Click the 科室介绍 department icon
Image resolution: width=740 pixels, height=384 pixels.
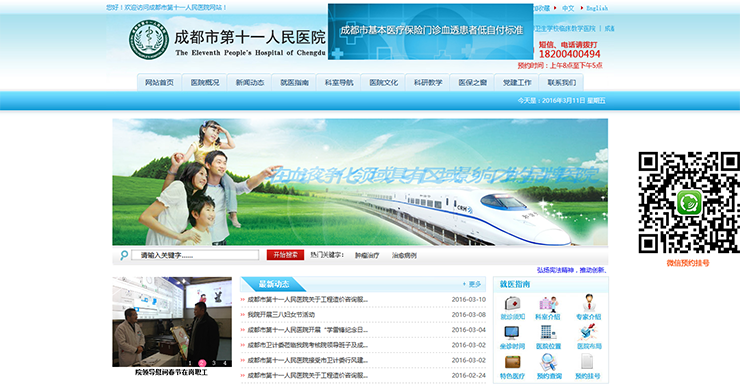pos(548,303)
